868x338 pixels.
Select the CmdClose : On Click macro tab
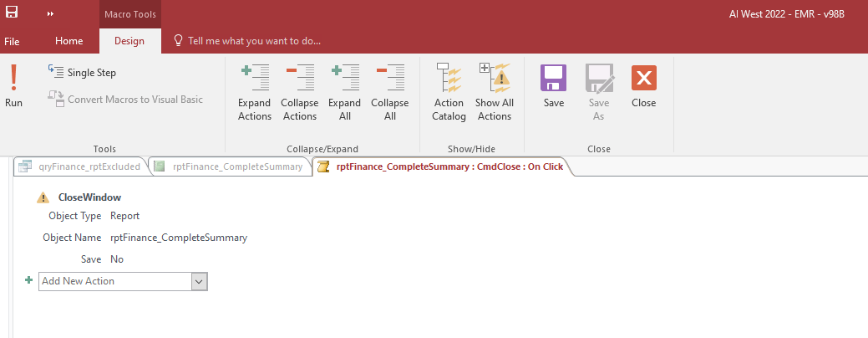pos(441,166)
